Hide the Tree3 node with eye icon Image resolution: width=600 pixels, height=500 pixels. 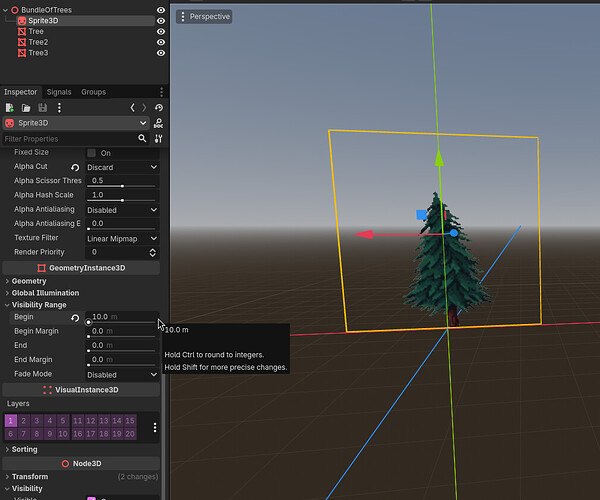point(161,53)
